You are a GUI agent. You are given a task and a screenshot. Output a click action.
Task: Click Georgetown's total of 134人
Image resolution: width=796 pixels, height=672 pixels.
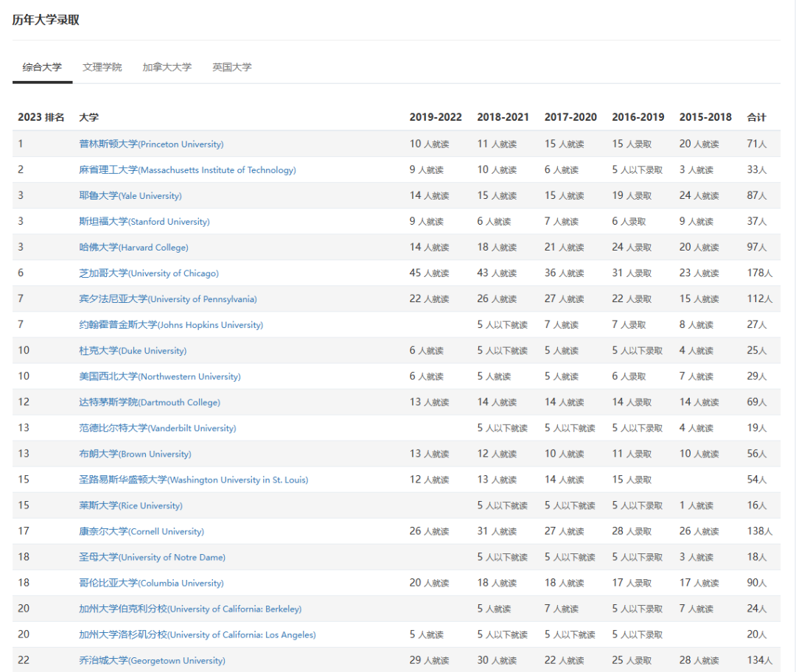tap(759, 660)
